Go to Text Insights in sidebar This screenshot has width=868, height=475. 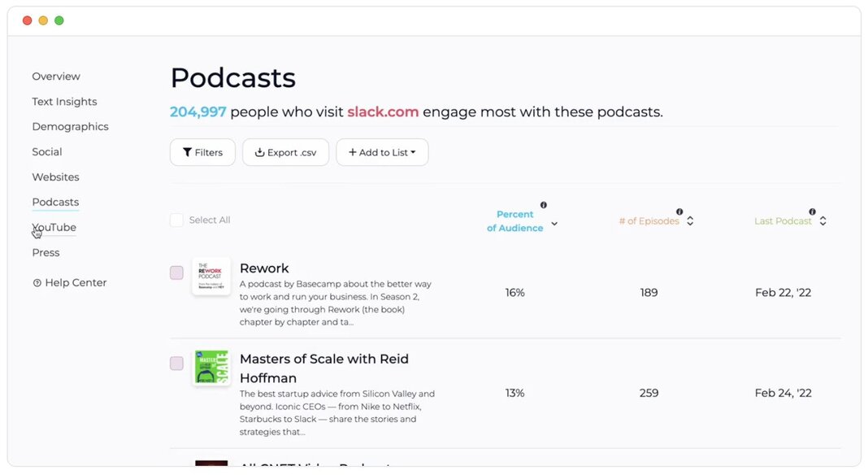click(64, 102)
